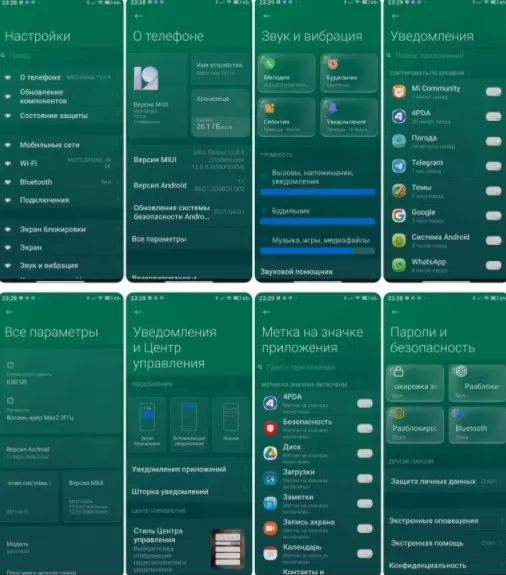506x575 pixels.
Task: Open the Имя устройства card
Action: tap(220, 69)
